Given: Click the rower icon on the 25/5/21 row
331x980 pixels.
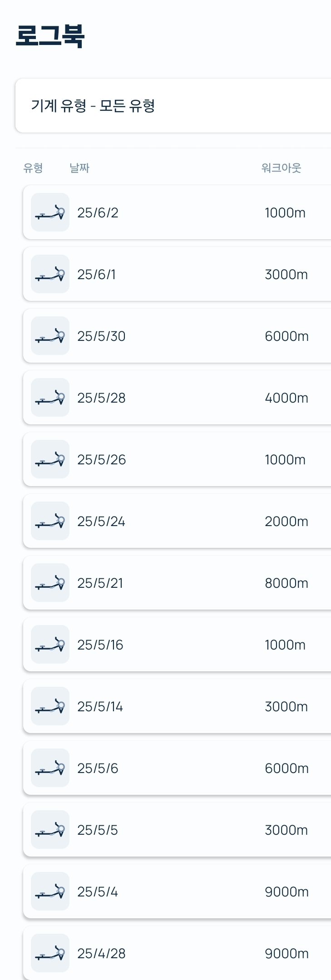Looking at the screenshot, I should coord(50,583).
